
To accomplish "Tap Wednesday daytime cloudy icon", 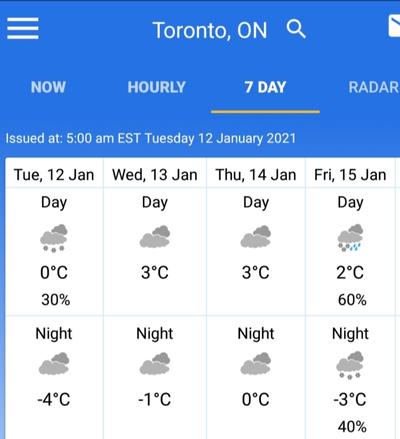I will (x=155, y=237).
